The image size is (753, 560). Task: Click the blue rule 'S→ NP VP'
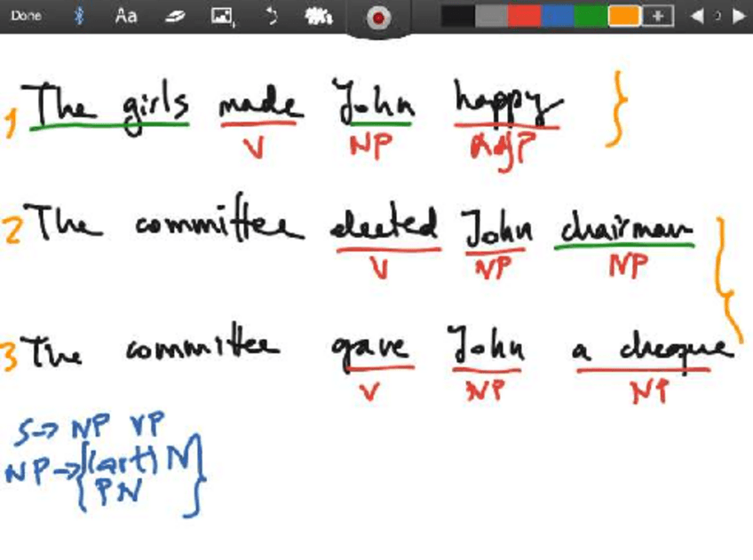click(90, 427)
